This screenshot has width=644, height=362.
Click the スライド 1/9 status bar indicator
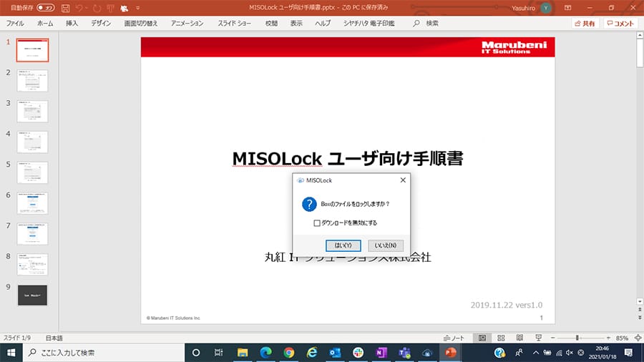[17, 338]
